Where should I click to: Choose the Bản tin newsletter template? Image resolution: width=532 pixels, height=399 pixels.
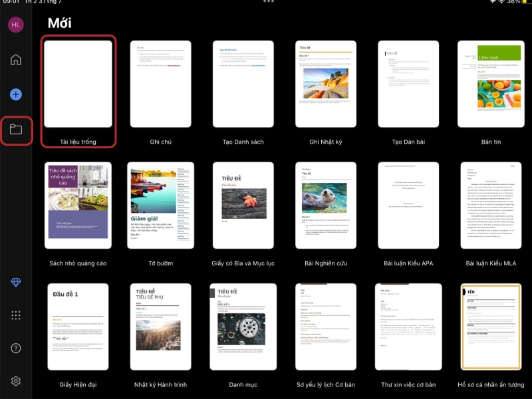[x=491, y=84]
